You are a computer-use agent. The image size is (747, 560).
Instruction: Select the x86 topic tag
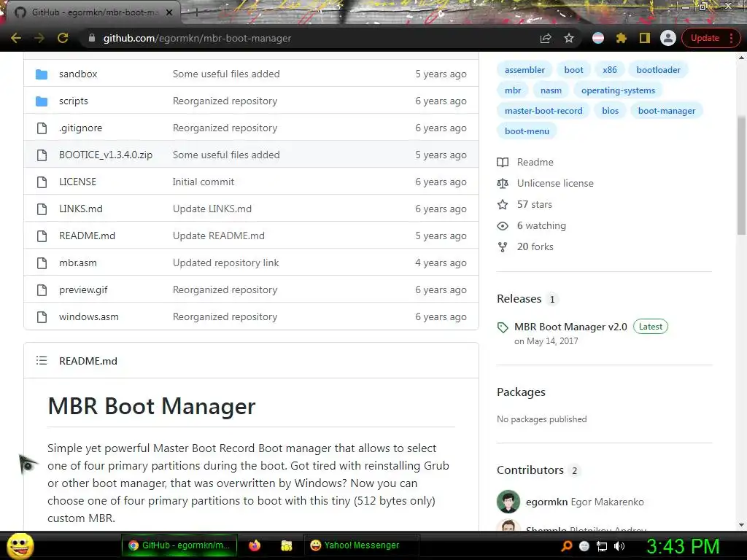(x=610, y=70)
